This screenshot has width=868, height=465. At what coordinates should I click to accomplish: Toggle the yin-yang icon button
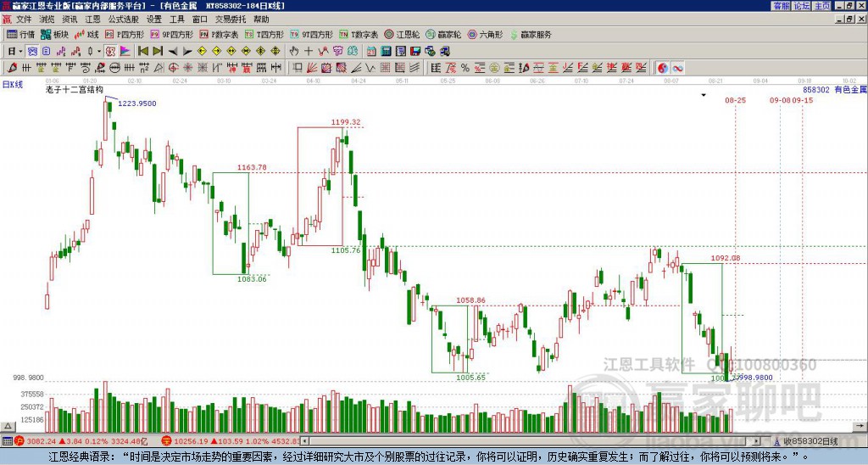point(663,68)
